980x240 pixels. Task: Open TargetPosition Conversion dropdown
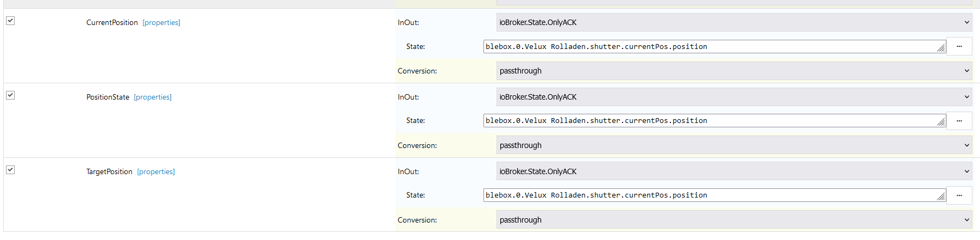click(734, 220)
